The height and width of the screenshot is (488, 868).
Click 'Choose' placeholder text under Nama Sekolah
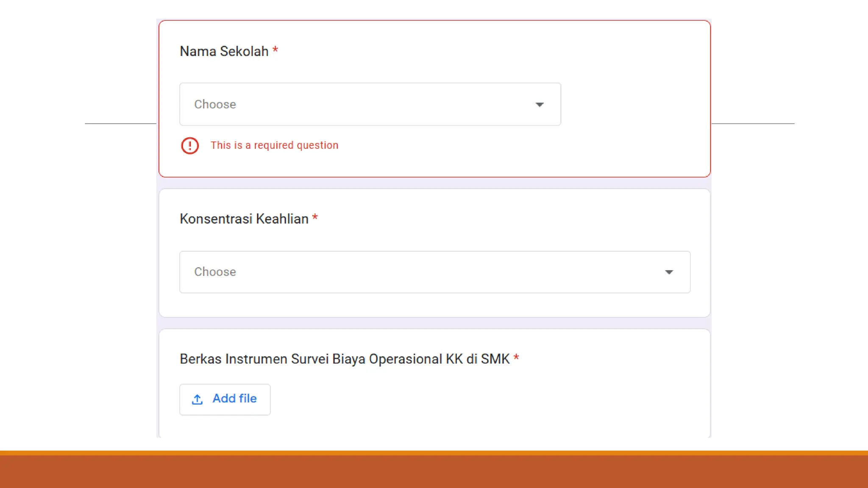click(x=215, y=104)
